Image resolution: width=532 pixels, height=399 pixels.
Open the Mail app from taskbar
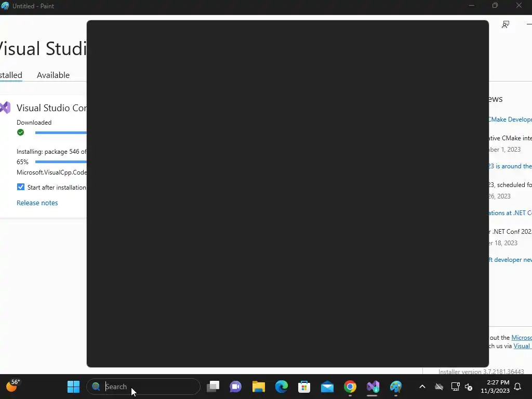point(327,387)
